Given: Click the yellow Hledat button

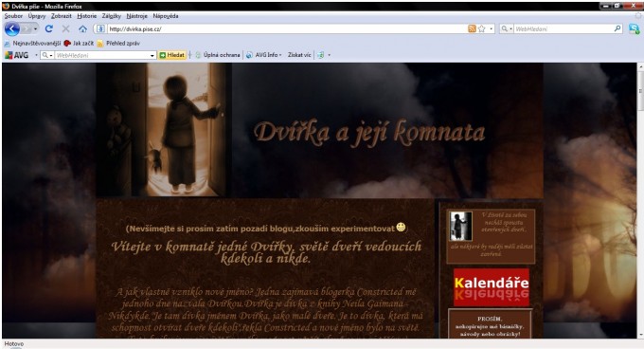Looking at the screenshot, I should click(x=172, y=55).
